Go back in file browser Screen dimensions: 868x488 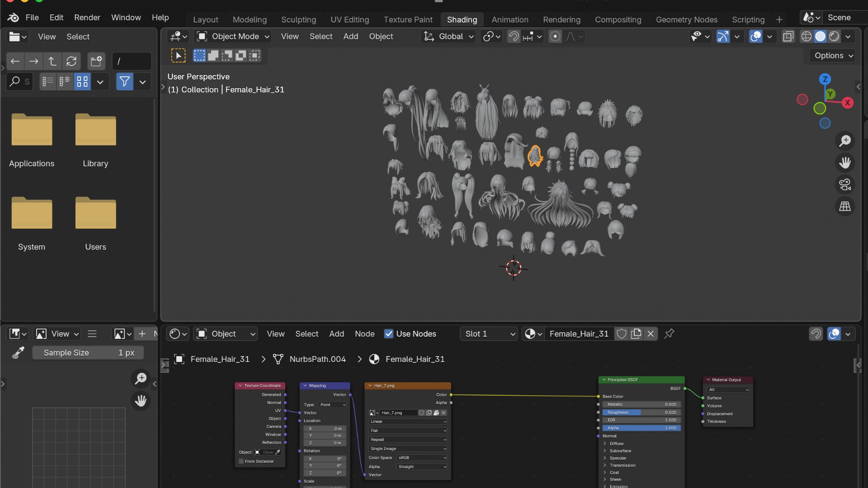coord(15,61)
